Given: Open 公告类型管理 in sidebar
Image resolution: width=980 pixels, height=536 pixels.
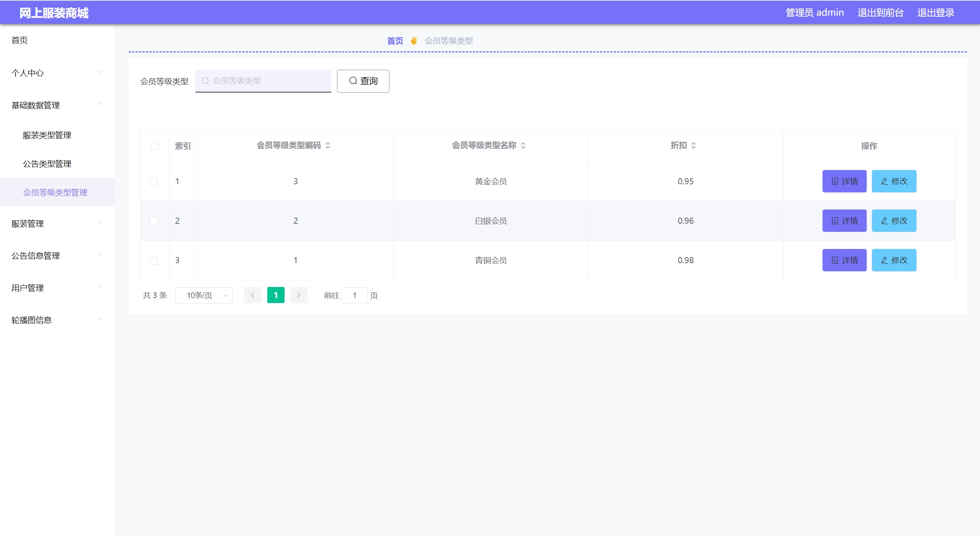Looking at the screenshot, I should coord(47,164).
